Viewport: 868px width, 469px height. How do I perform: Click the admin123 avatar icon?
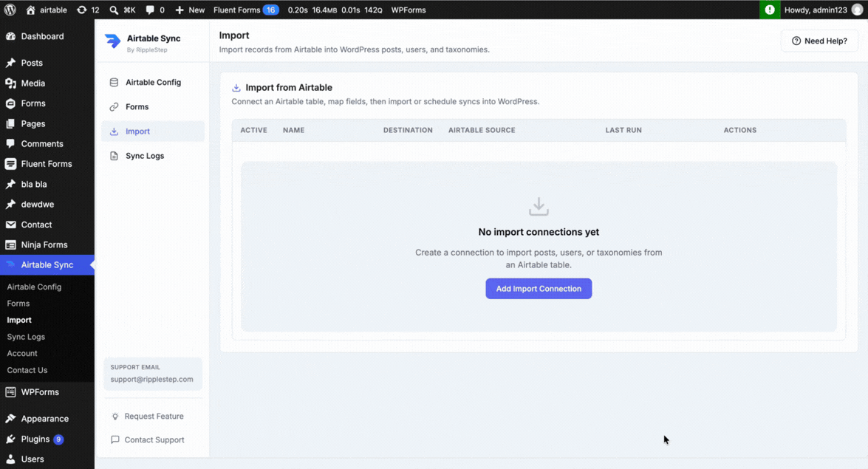(x=857, y=10)
